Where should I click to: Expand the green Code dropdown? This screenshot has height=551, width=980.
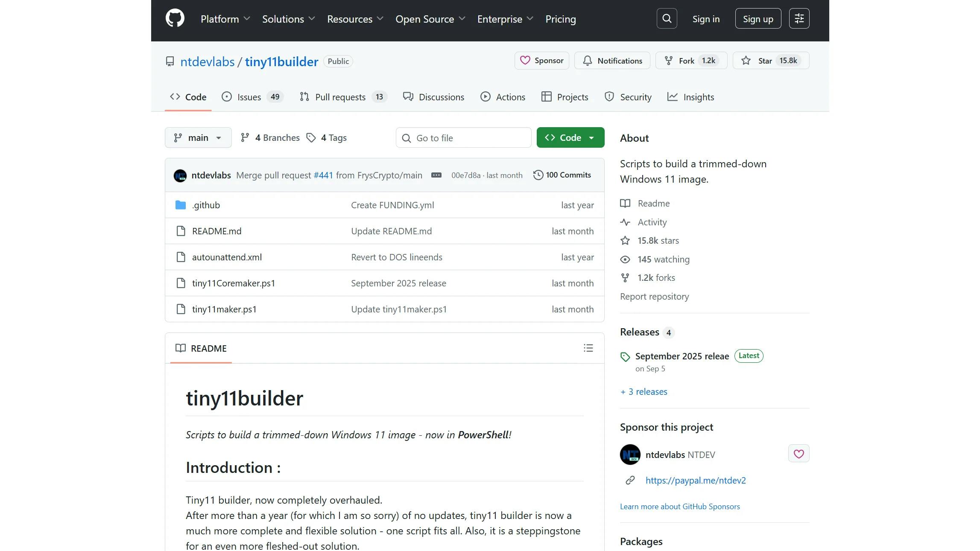570,138
